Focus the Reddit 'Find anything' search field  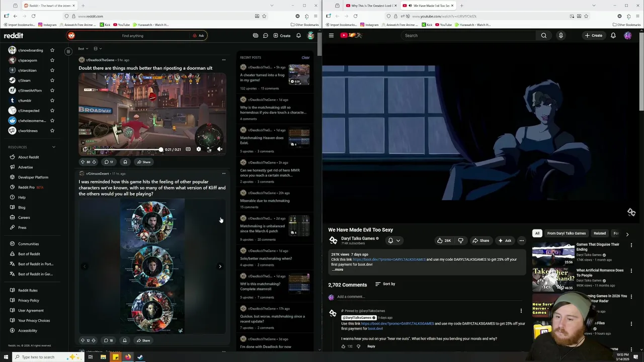(x=132, y=36)
